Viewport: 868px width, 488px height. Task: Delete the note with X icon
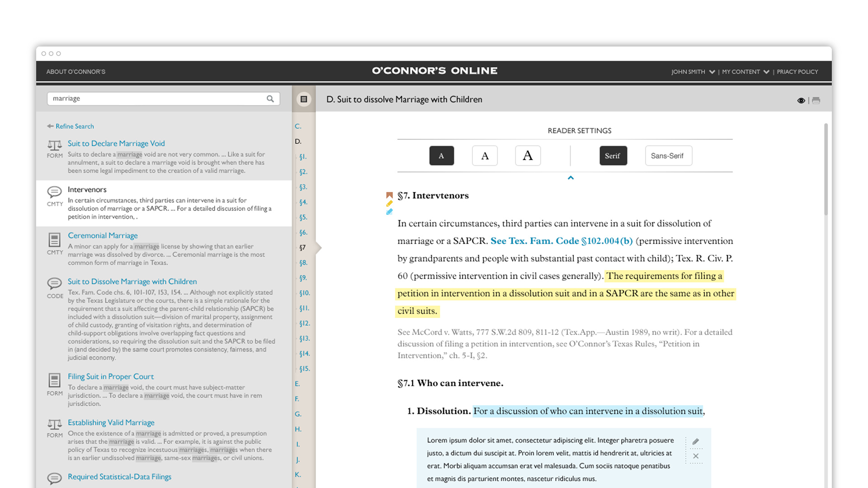696,456
